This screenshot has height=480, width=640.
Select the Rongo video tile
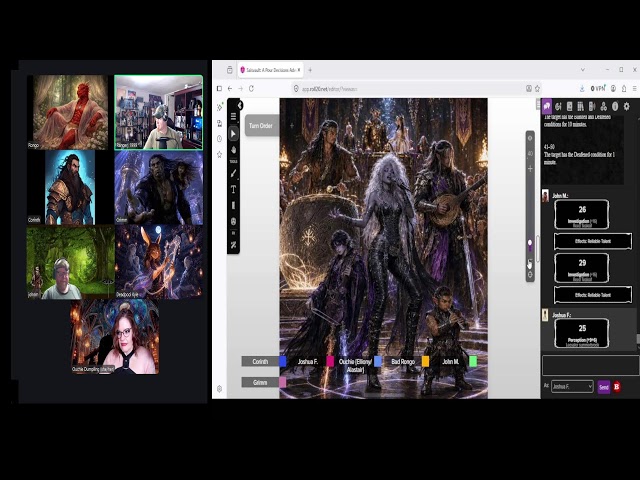68,112
